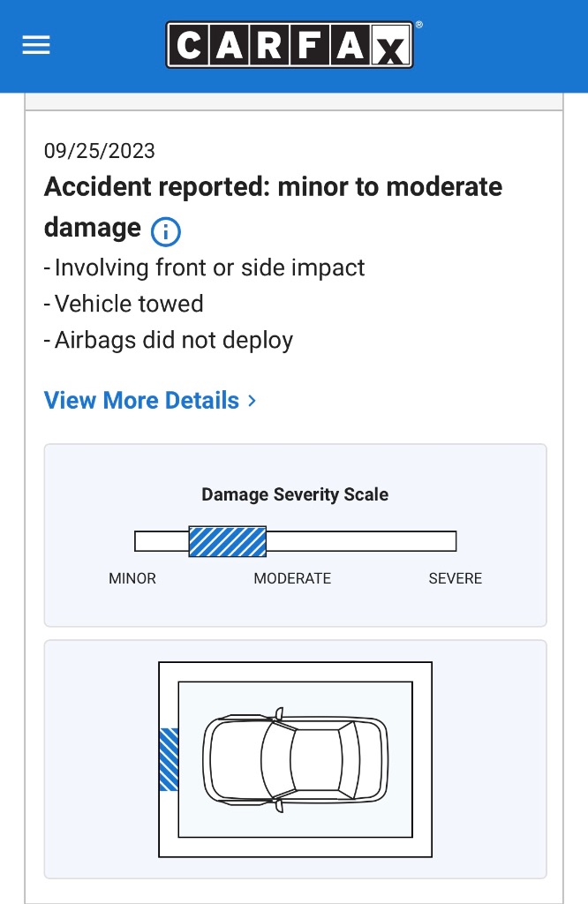Click the MODERATE severity label
The image size is (588, 904).
click(292, 578)
